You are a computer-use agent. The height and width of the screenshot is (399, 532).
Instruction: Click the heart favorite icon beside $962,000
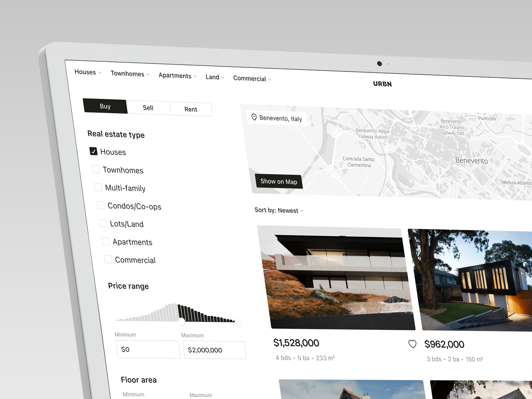pyautogui.click(x=412, y=344)
